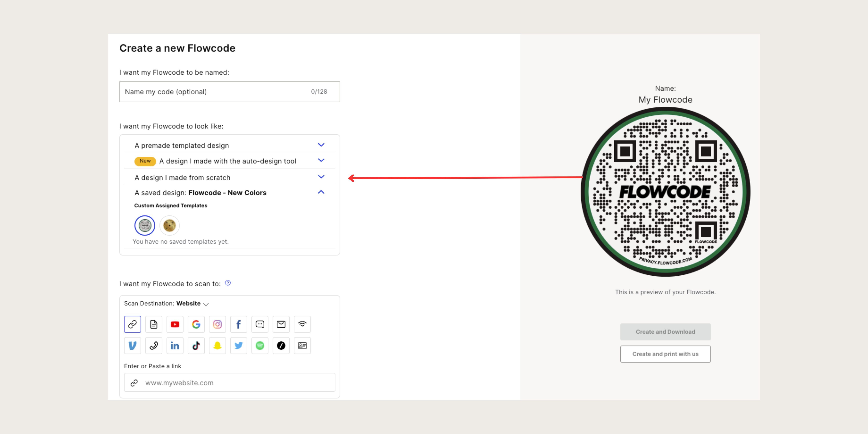Select the YouTube scan destination icon
This screenshot has height=434, width=868.
(x=175, y=324)
